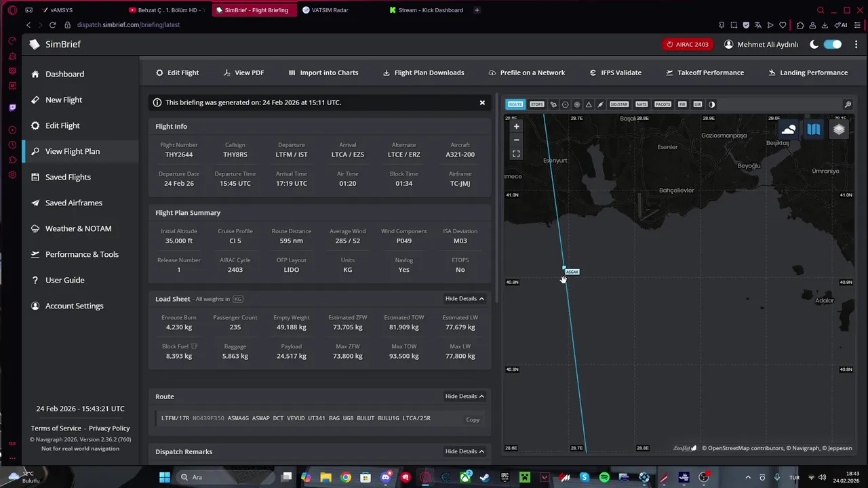Open the User Guide
The width and height of the screenshot is (868, 488).
64,280
